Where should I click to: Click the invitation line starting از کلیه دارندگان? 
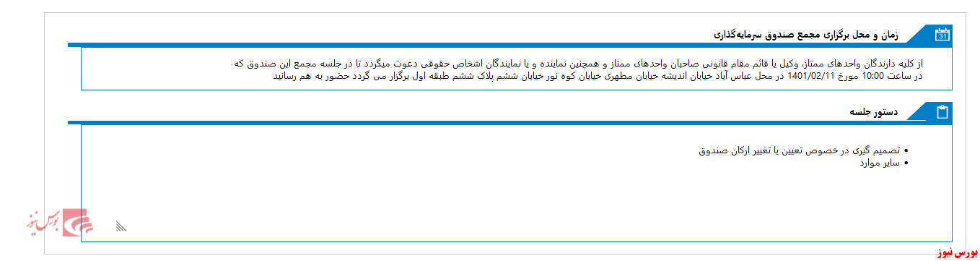click(579, 63)
